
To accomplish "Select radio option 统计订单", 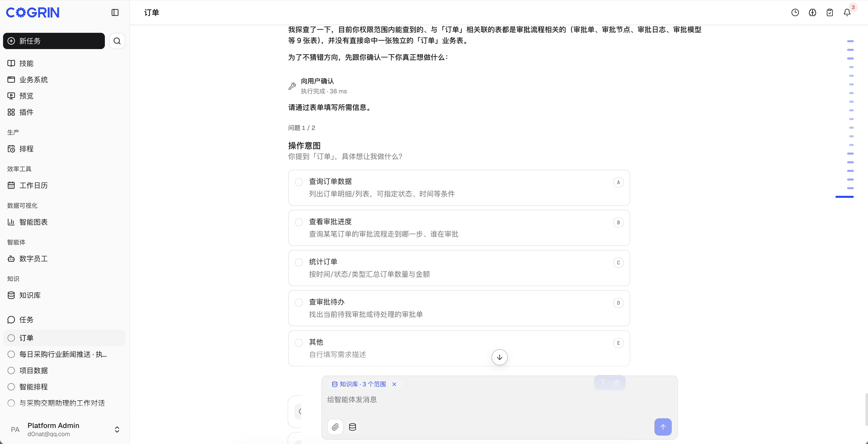I will click(299, 262).
